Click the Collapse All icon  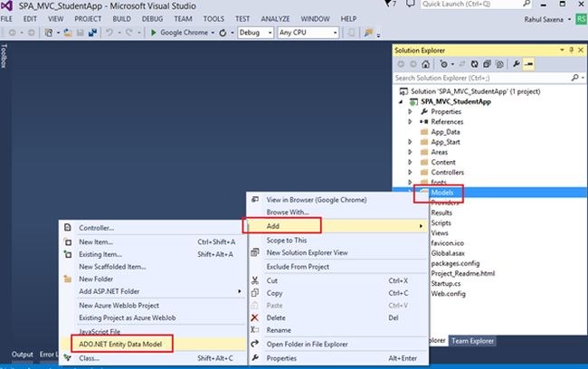coord(487,64)
